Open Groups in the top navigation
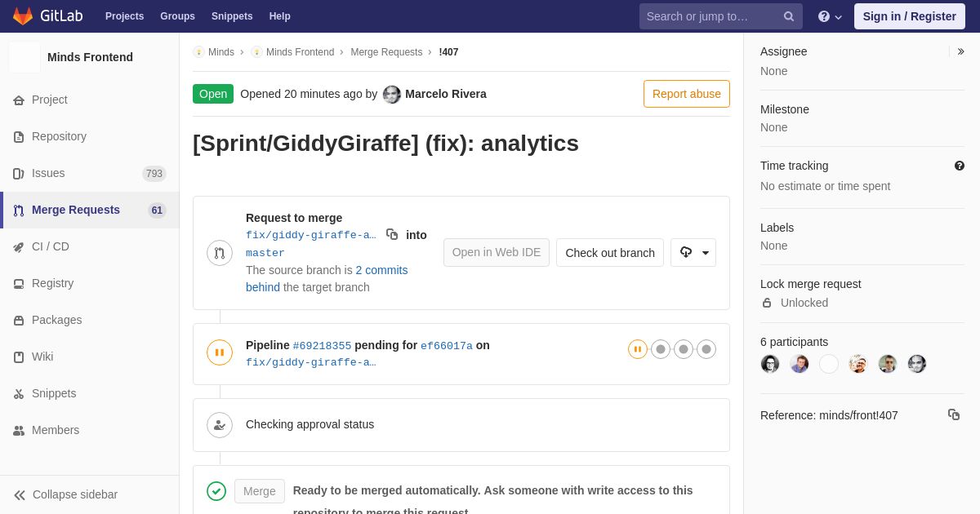980x514 pixels. coord(177,16)
